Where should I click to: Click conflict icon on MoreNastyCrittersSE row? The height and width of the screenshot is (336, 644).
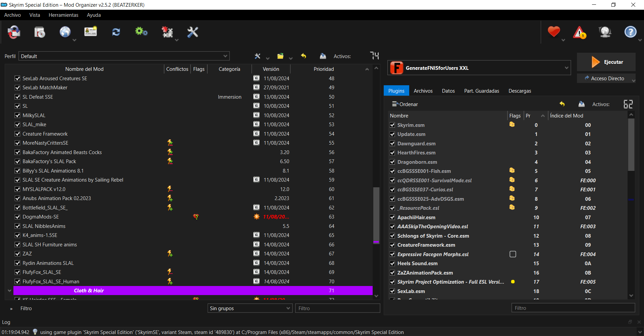coord(170,143)
